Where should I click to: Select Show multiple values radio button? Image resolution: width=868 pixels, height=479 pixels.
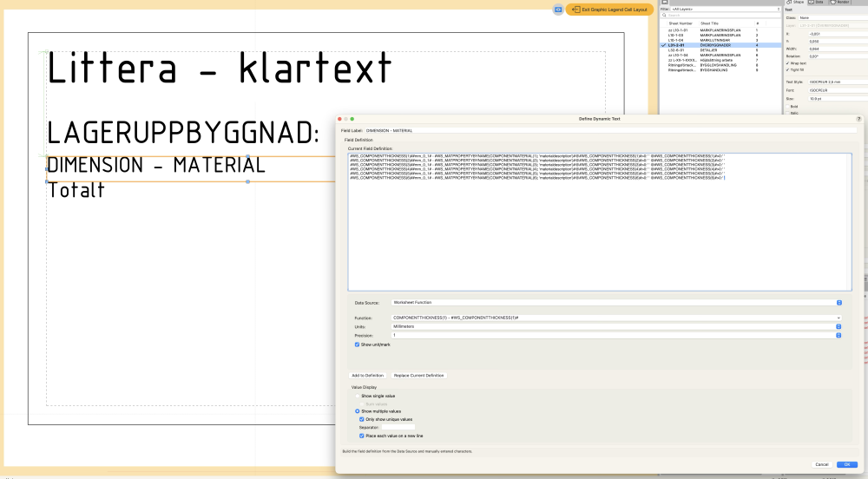357,411
